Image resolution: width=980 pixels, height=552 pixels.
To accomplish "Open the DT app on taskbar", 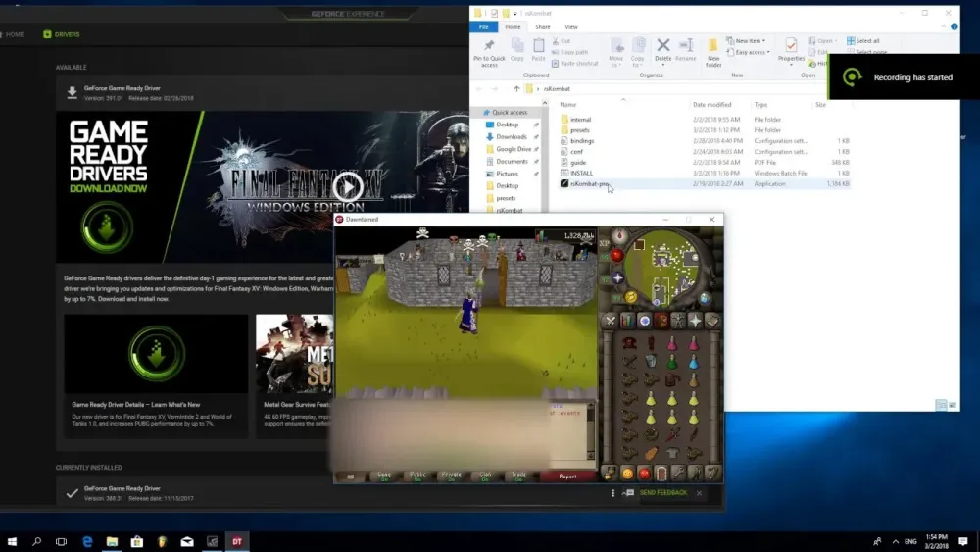I will click(x=237, y=541).
